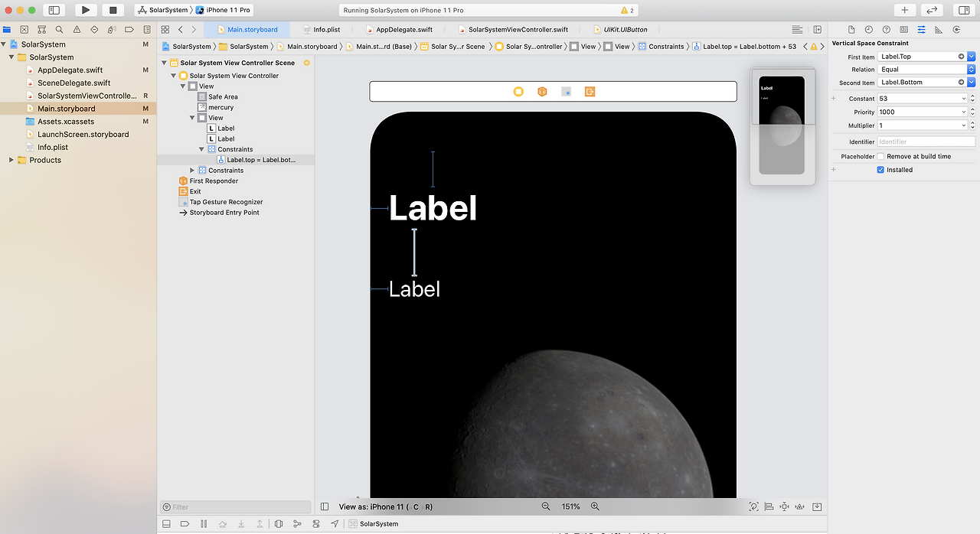Click the View as: iPhone 11 button

386,506
